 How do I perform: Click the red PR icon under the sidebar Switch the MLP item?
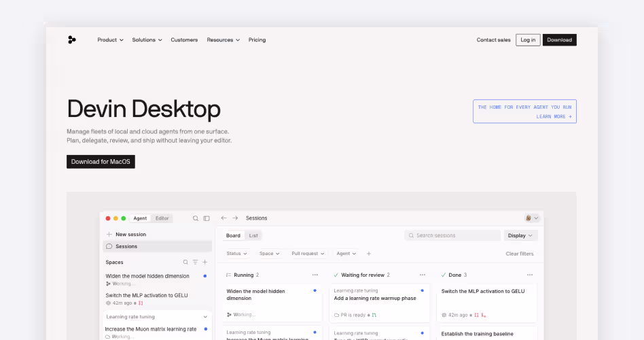[141, 303]
